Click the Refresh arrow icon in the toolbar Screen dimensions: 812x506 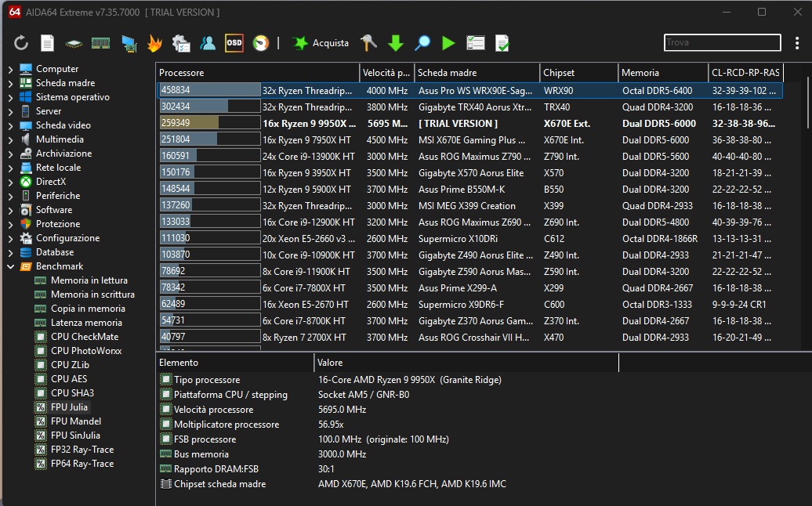20,43
